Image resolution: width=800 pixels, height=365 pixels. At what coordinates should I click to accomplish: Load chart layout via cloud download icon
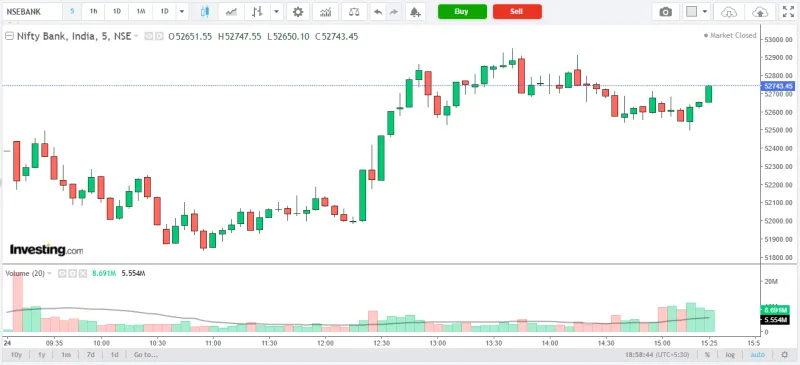click(x=729, y=11)
